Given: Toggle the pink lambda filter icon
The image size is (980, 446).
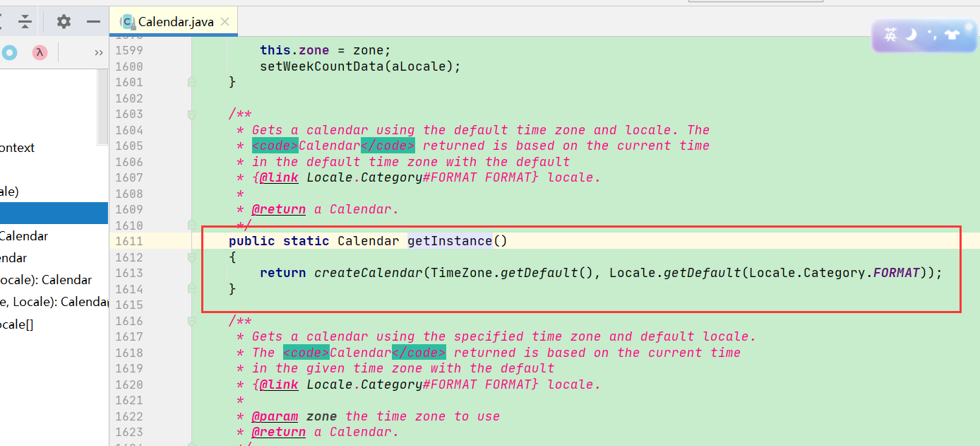Looking at the screenshot, I should [40, 52].
